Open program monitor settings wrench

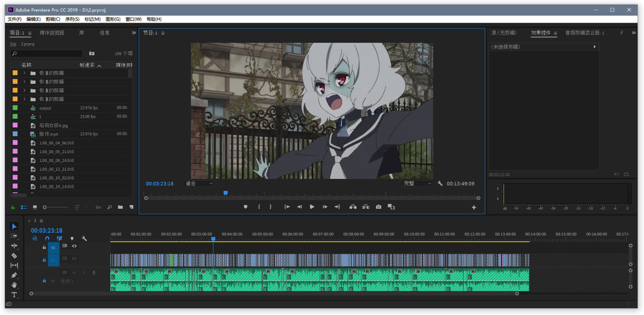pyautogui.click(x=440, y=183)
